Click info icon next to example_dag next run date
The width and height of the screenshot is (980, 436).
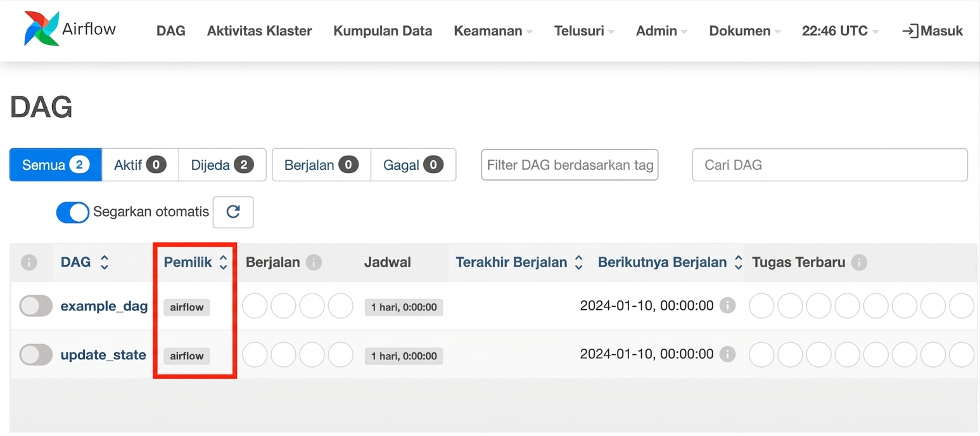[x=728, y=305]
